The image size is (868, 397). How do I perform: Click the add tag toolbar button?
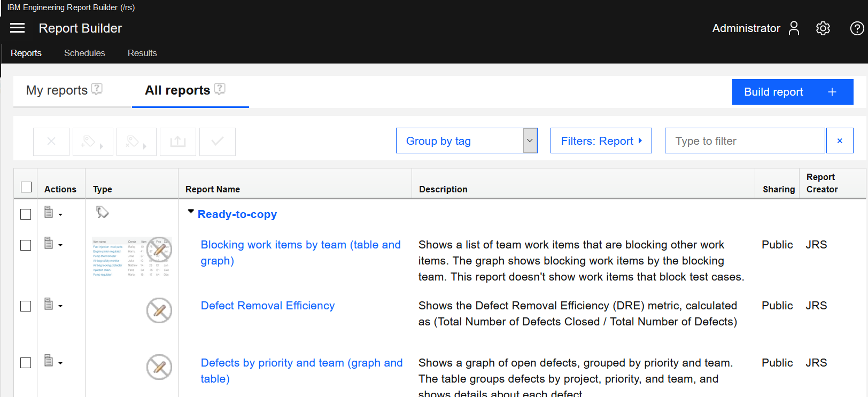pos(93,142)
